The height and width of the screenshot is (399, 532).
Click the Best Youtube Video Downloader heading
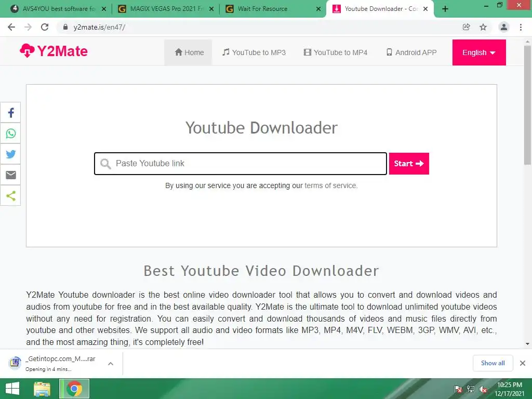click(261, 271)
